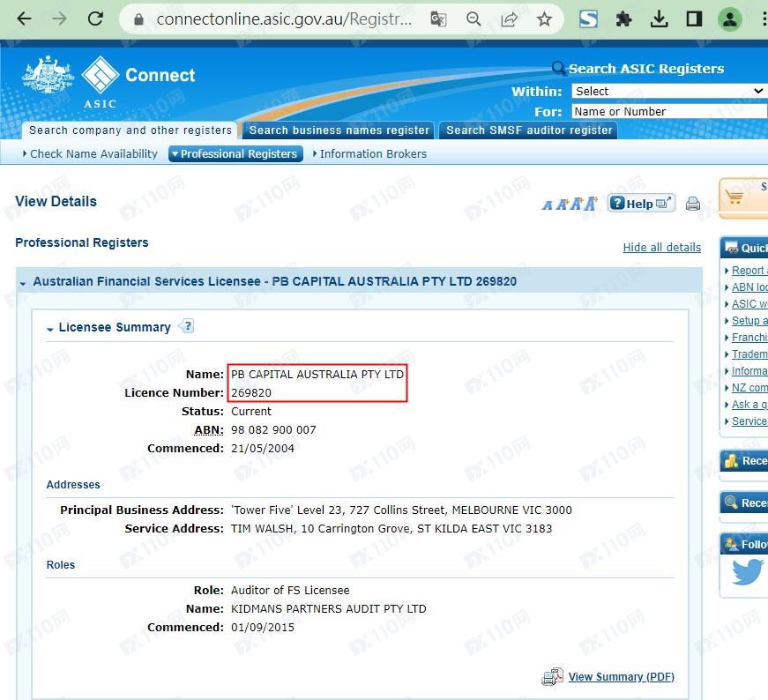Open the browser downloads tray

tap(659, 19)
